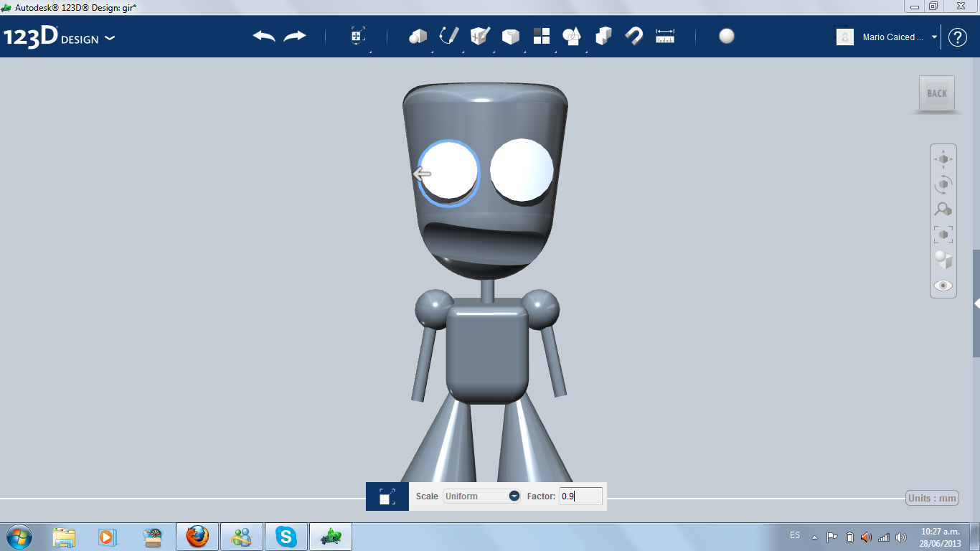Select the Orbit navigation tool
980x551 pixels.
click(x=943, y=184)
